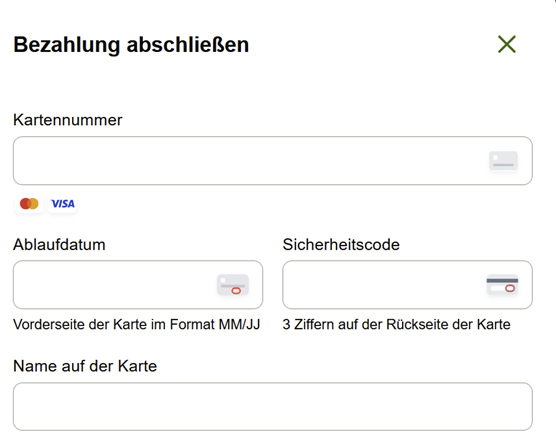556x441 pixels.
Task: Click the card icon in Kartennummer field
Action: point(503,161)
